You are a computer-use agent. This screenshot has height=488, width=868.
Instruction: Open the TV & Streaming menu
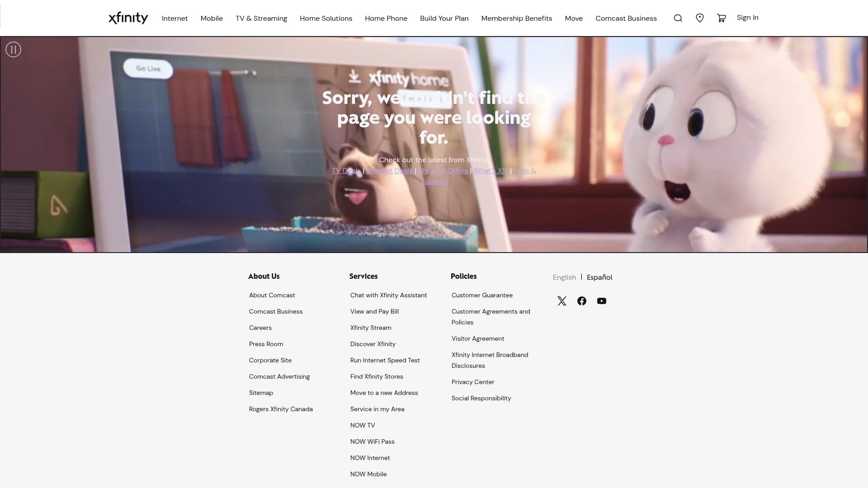click(261, 19)
